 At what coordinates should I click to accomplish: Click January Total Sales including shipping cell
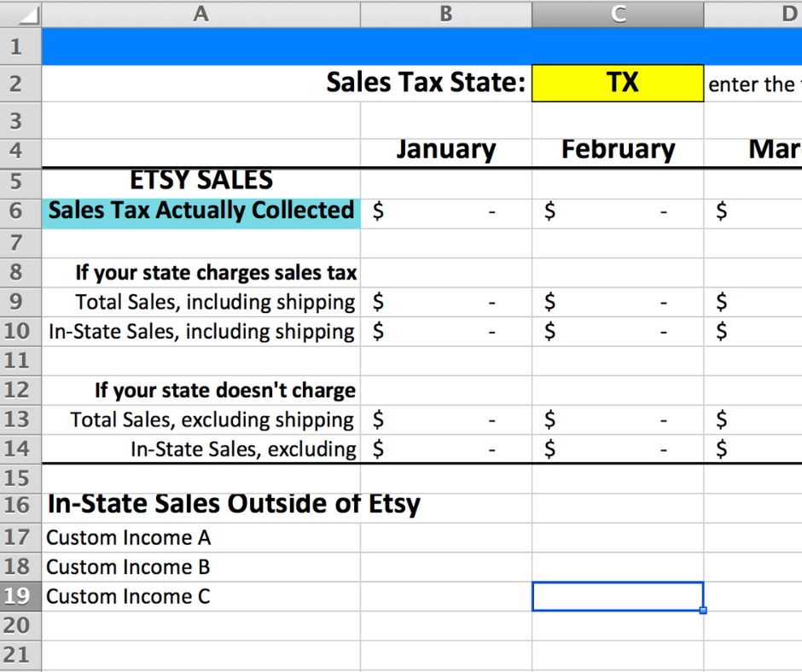[x=445, y=302]
